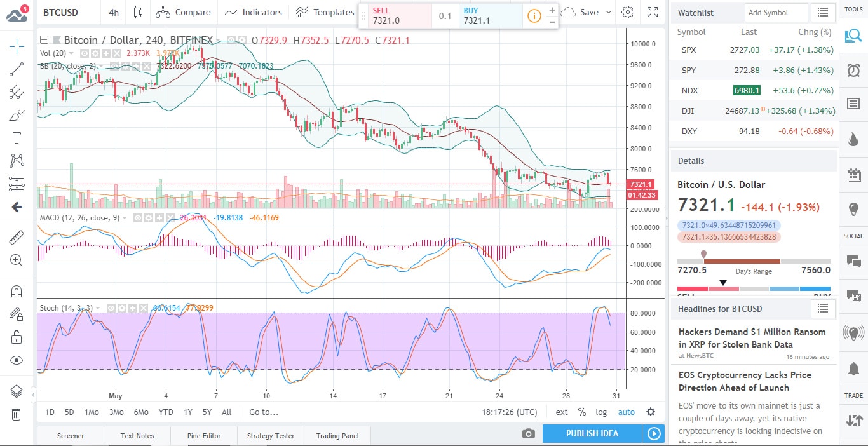This screenshot has width=868, height=446.
Task: Increase order quantity with plus stepper
Action: coord(552,10)
